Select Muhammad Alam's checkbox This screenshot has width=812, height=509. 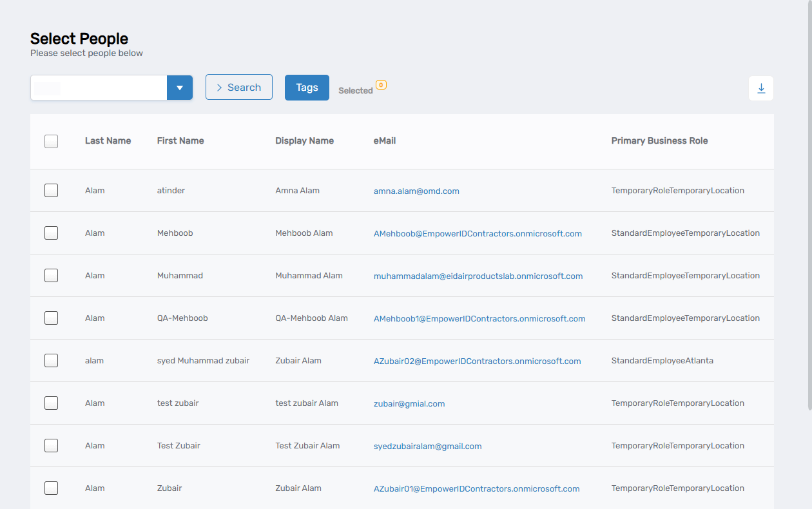pyautogui.click(x=51, y=275)
